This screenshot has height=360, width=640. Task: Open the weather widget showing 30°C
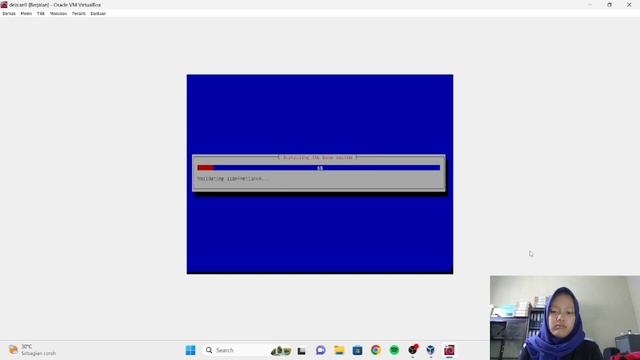pyautogui.click(x=33, y=350)
